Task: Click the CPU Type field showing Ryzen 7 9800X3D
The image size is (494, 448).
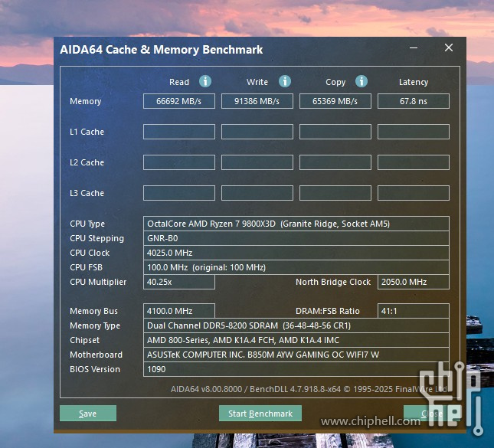Action: coord(296,224)
